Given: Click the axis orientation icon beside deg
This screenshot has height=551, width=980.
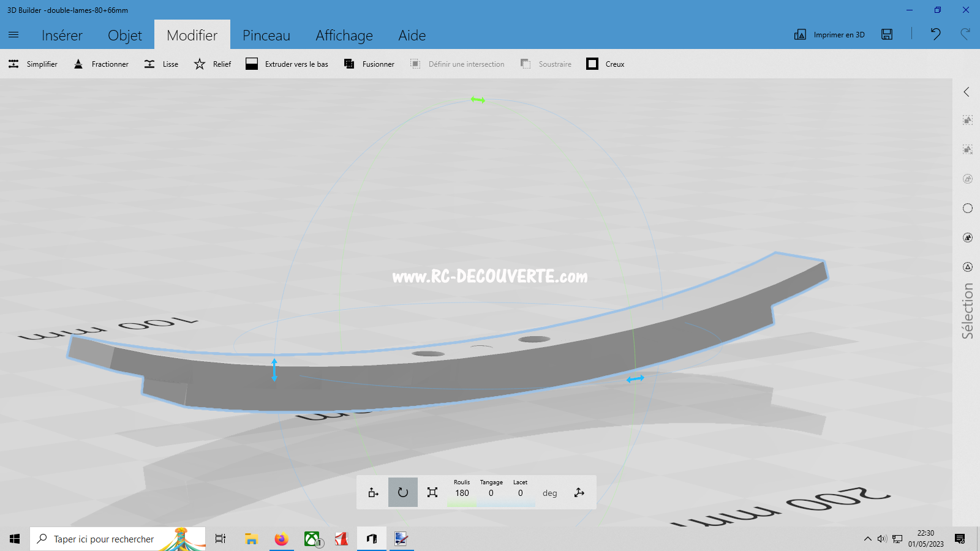Looking at the screenshot, I should 579,492.
